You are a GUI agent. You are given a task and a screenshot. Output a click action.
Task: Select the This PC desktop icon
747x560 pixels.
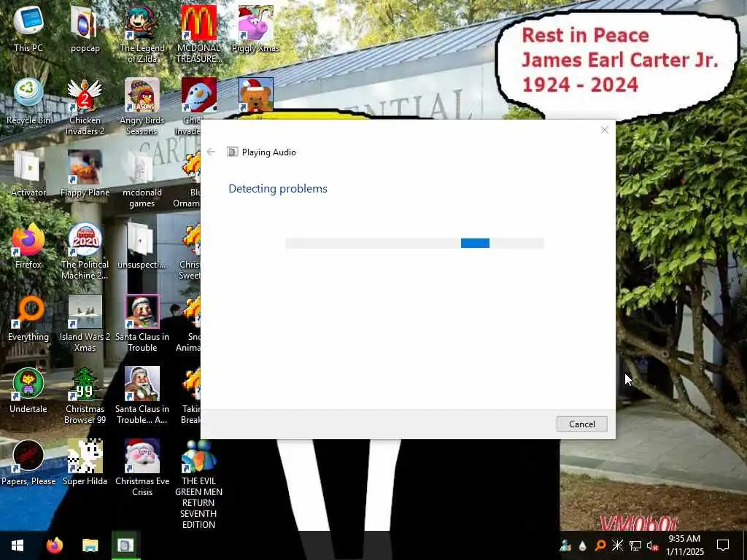(28, 28)
